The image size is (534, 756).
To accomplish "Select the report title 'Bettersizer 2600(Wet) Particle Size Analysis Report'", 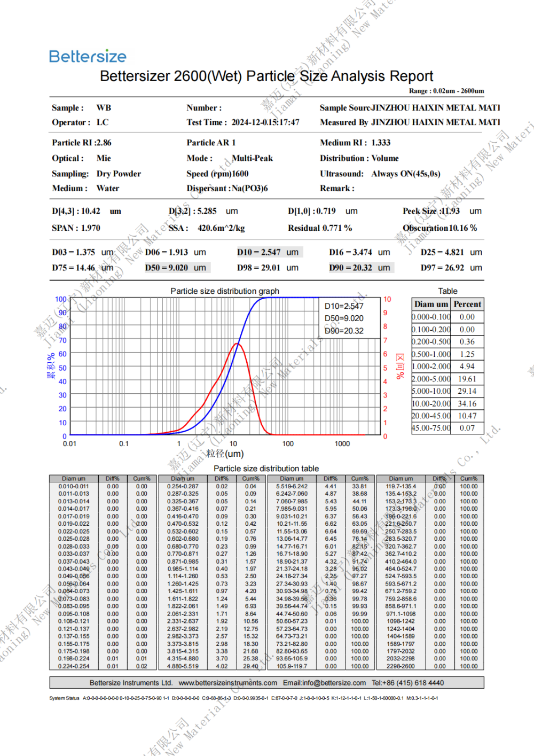I will [x=266, y=76].
